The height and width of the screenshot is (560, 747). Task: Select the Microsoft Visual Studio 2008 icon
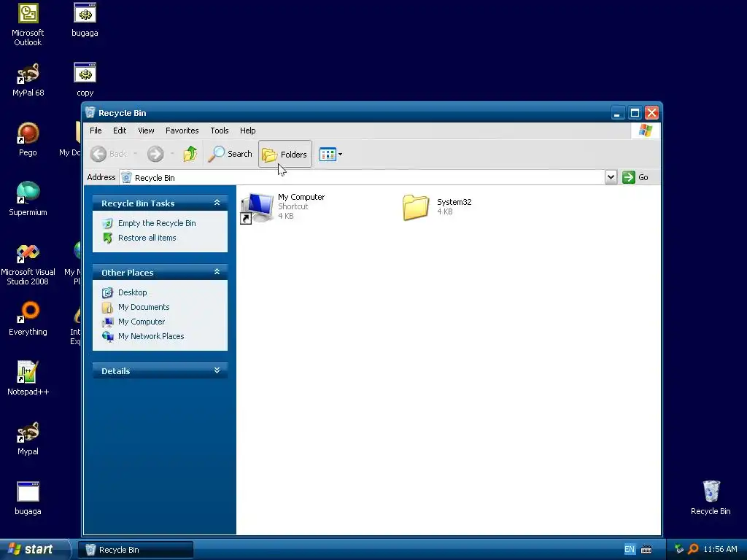click(x=28, y=264)
